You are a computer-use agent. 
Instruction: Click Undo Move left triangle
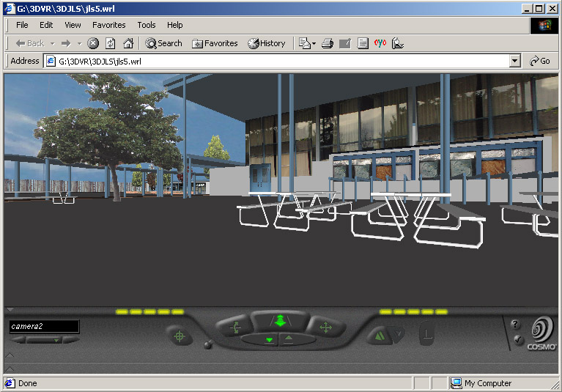tap(380, 336)
